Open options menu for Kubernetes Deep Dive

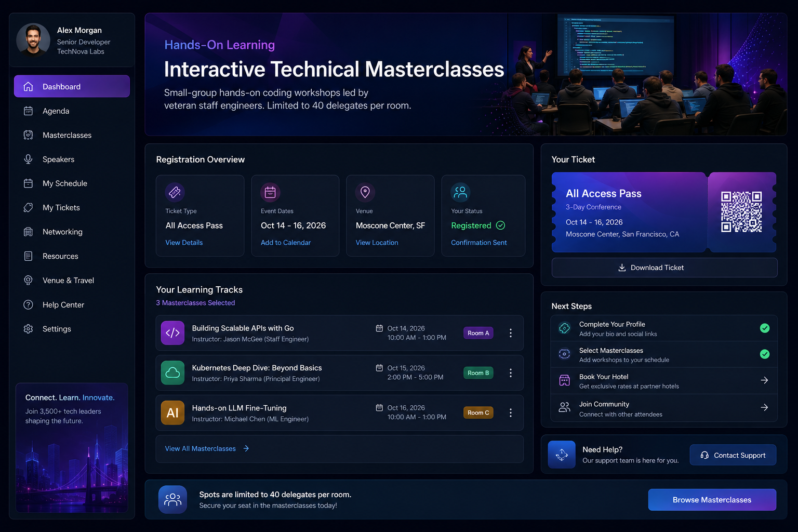511,373
